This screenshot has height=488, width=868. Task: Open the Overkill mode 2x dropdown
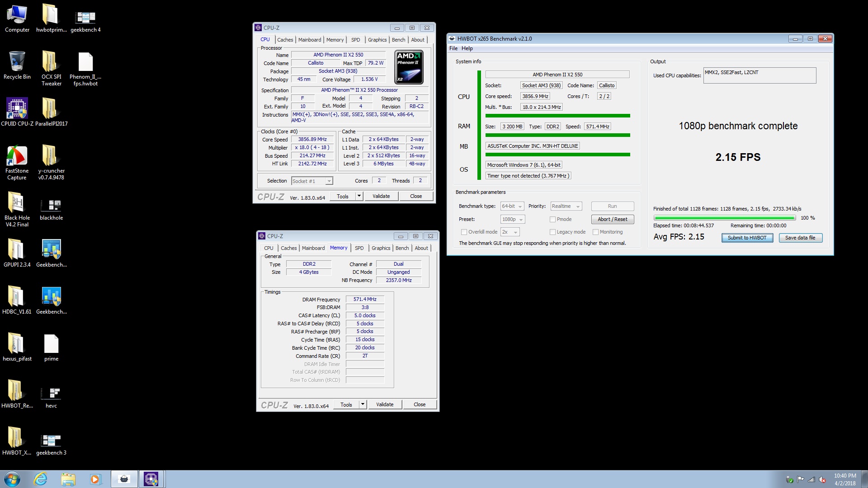click(x=510, y=232)
